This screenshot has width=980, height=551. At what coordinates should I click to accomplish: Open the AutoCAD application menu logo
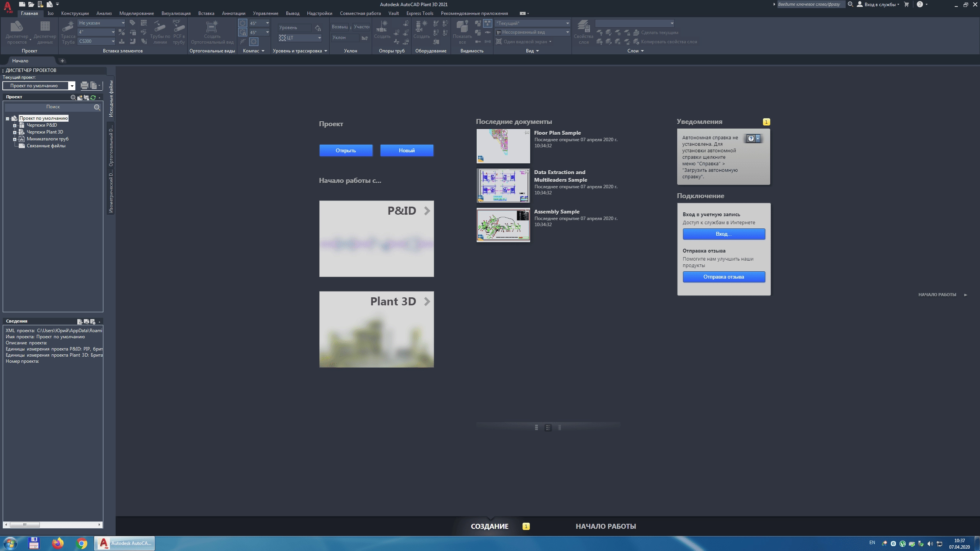coord(8,7)
